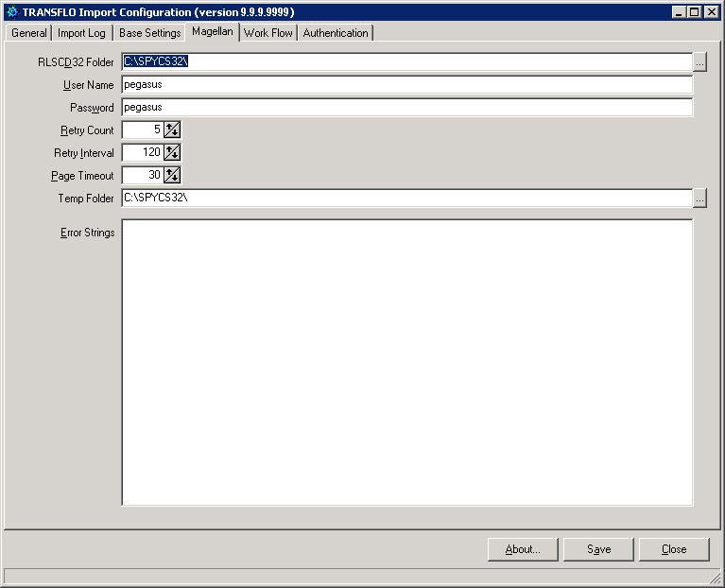Click the Retry Interval value box
Screen dimensions: 725x588
point(143,152)
